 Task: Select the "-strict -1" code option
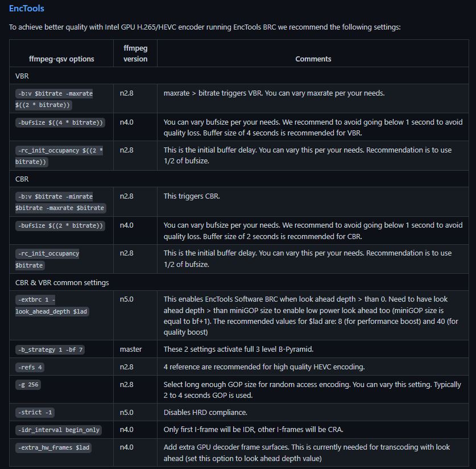pos(35,413)
